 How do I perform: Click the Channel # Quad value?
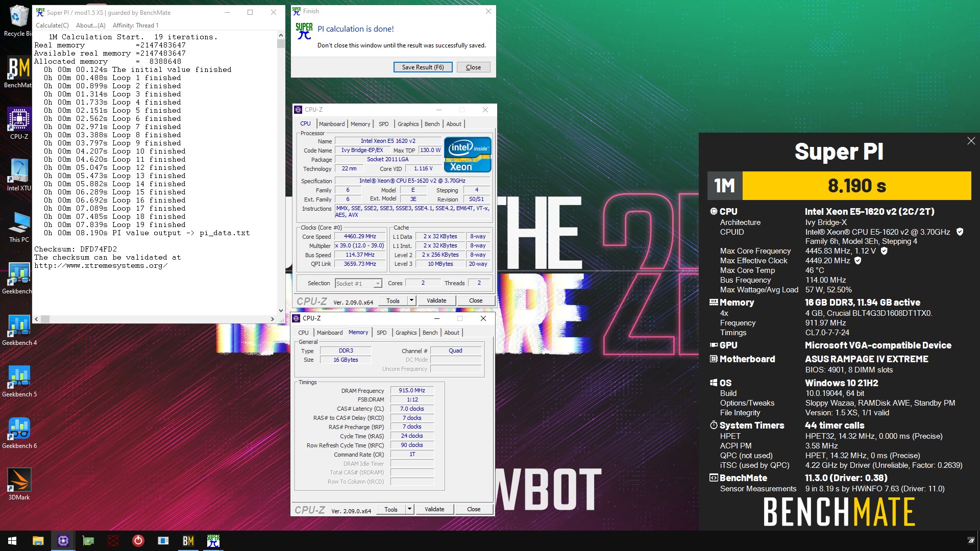[x=455, y=350]
